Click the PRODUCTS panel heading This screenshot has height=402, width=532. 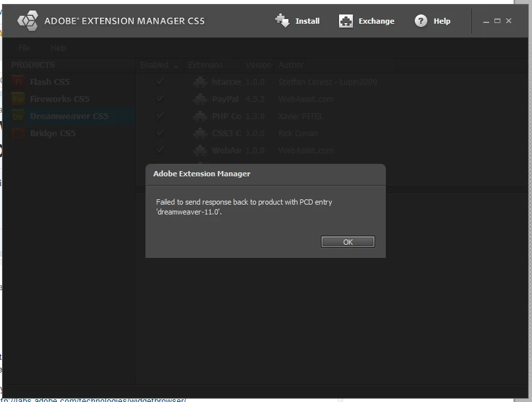coord(33,64)
